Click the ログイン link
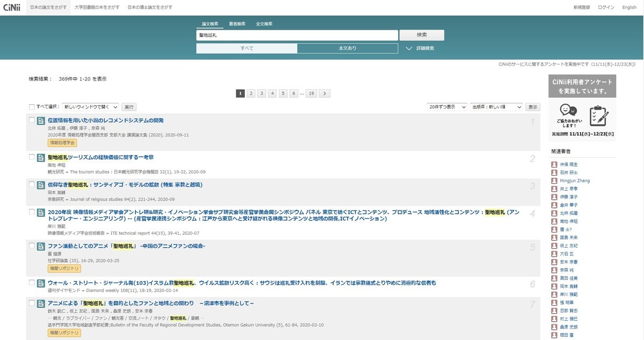The image size is (644, 340). [x=606, y=8]
